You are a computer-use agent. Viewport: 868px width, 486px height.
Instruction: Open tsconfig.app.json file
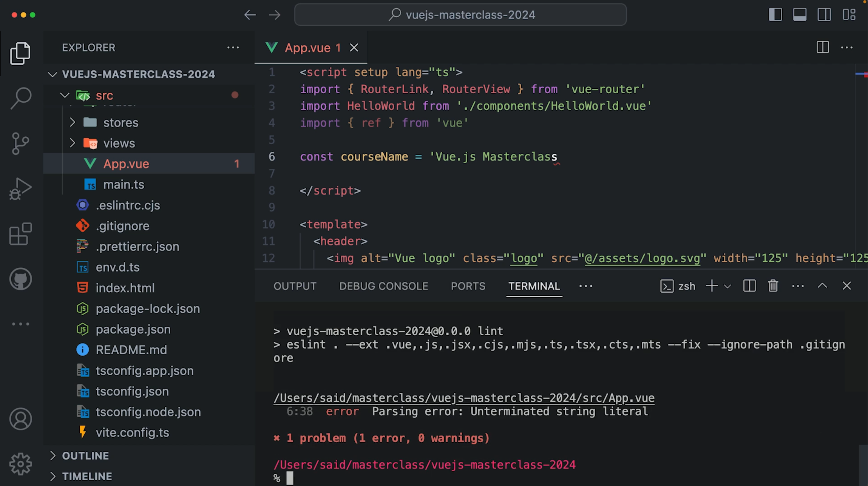pyautogui.click(x=149, y=370)
